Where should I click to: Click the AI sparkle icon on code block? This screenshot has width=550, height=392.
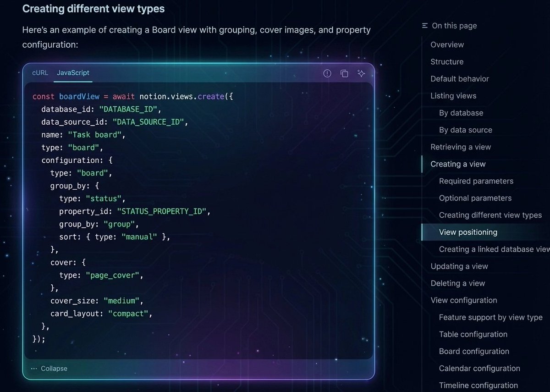[x=361, y=73]
